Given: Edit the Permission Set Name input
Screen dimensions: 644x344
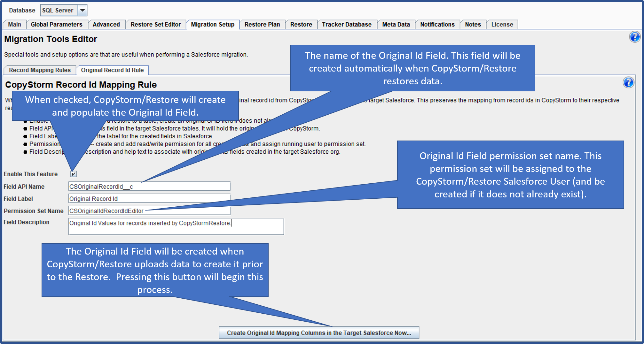Looking at the screenshot, I should click(149, 211).
